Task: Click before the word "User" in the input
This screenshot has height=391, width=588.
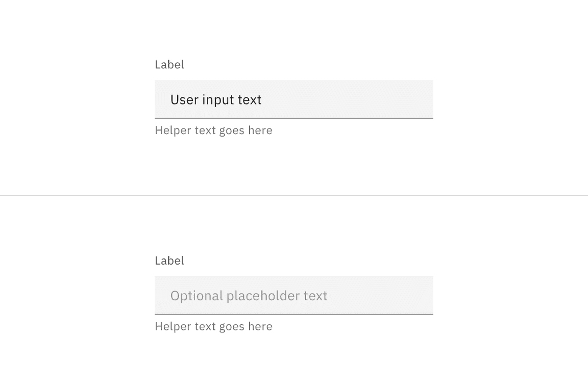Action: [x=171, y=99]
